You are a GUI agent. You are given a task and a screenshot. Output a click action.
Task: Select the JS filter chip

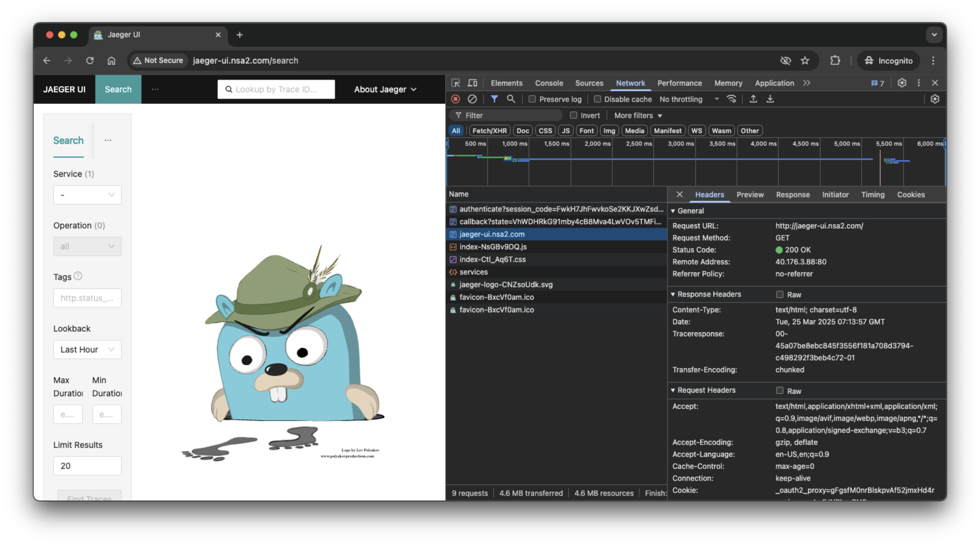566,130
